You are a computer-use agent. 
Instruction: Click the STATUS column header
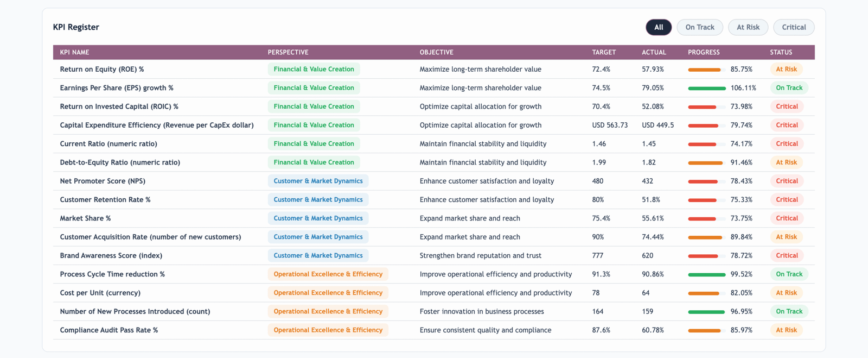point(781,52)
